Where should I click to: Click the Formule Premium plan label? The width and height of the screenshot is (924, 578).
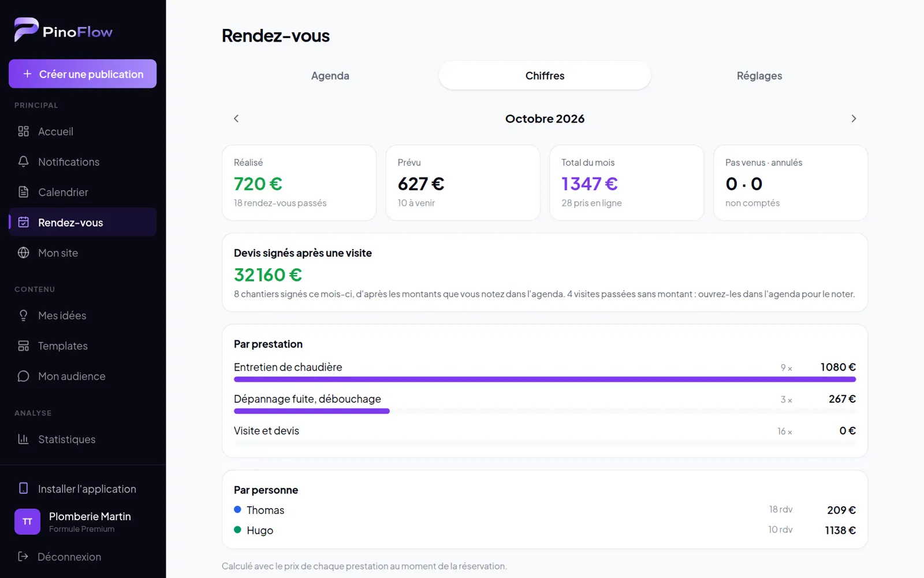pos(81,529)
